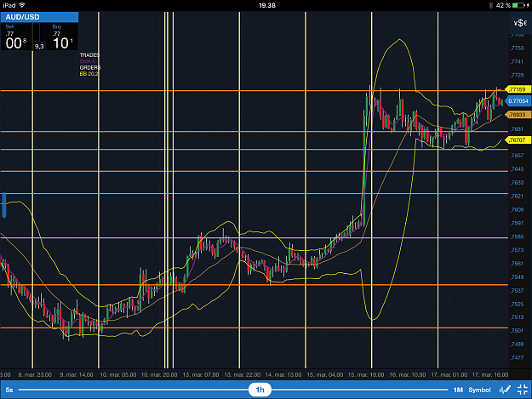
Task: Tap the Wi-Fi icon in the status bar
Action: click(22, 5)
